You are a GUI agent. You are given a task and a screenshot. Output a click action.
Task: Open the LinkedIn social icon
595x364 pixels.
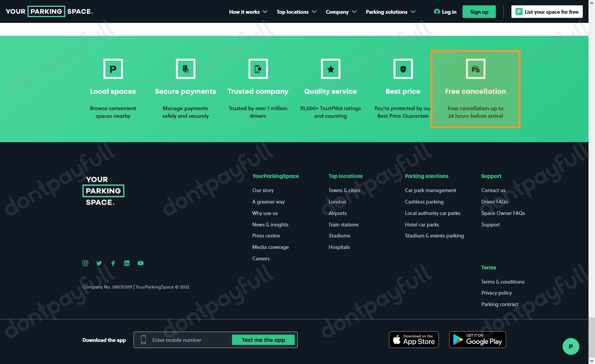coord(127,263)
